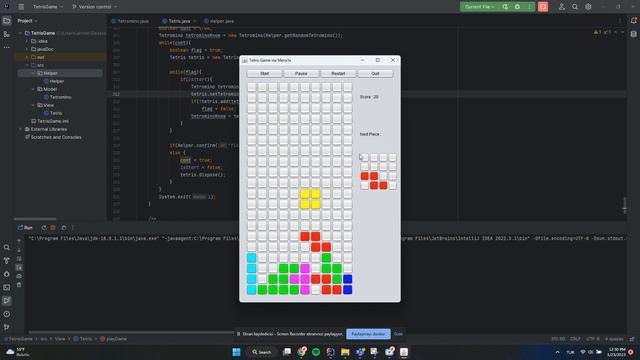Click the Pause button in the Tetris window
Viewport: 640px width, 360px height.
click(x=301, y=73)
